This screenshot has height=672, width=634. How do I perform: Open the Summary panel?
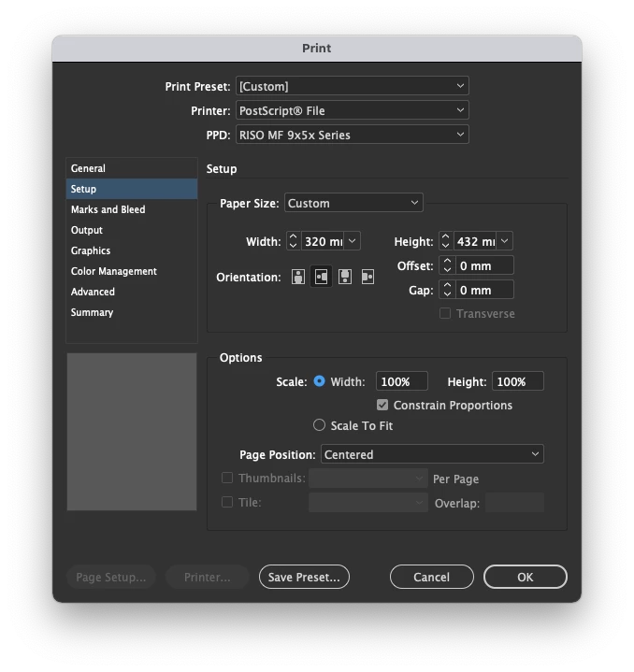tap(132, 312)
